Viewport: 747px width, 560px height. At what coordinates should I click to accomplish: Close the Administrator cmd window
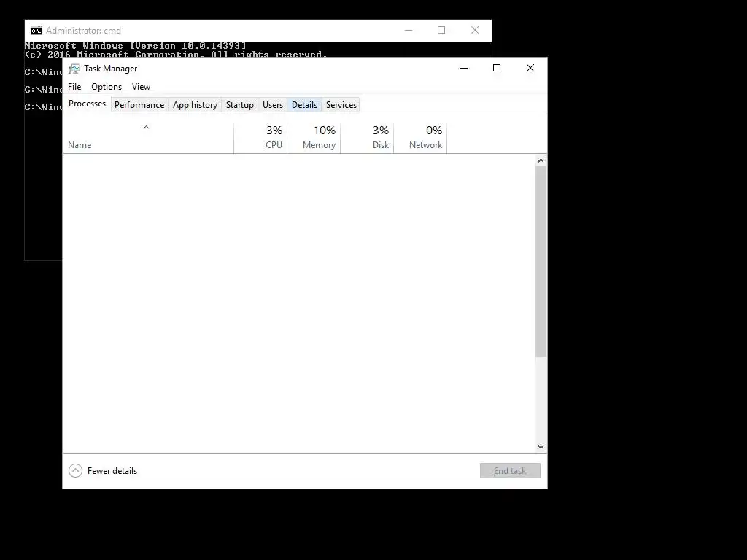(474, 30)
